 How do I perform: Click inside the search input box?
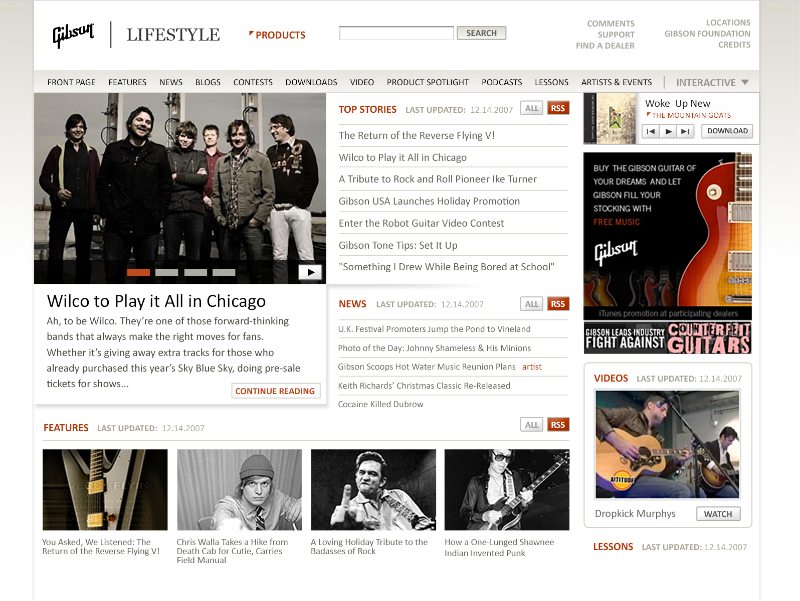(x=395, y=32)
